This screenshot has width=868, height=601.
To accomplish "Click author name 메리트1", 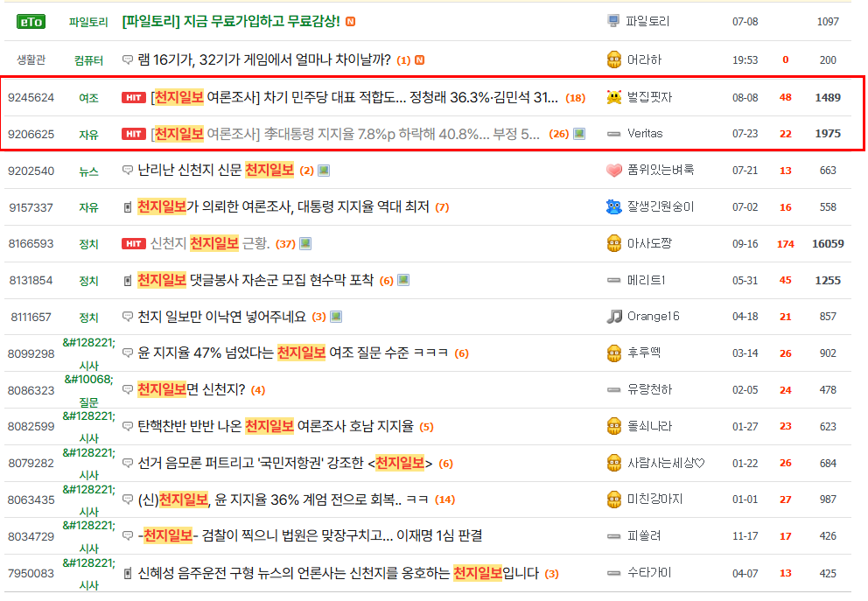I will (x=646, y=280).
